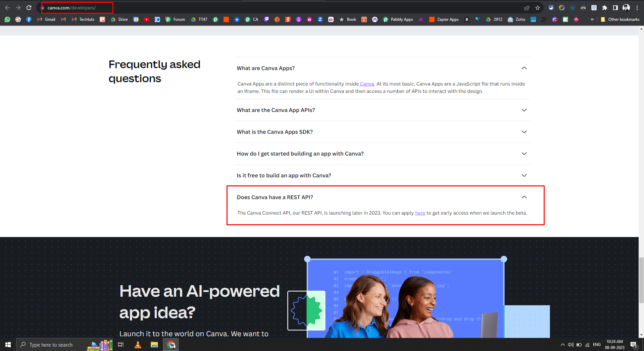
Task: Show hidden system tray icons
Action: [x=563, y=345]
